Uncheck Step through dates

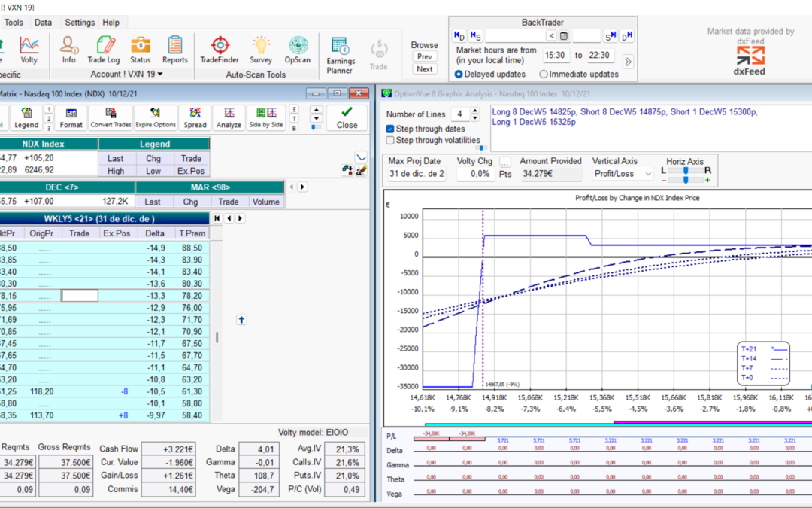(x=390, y=129)
